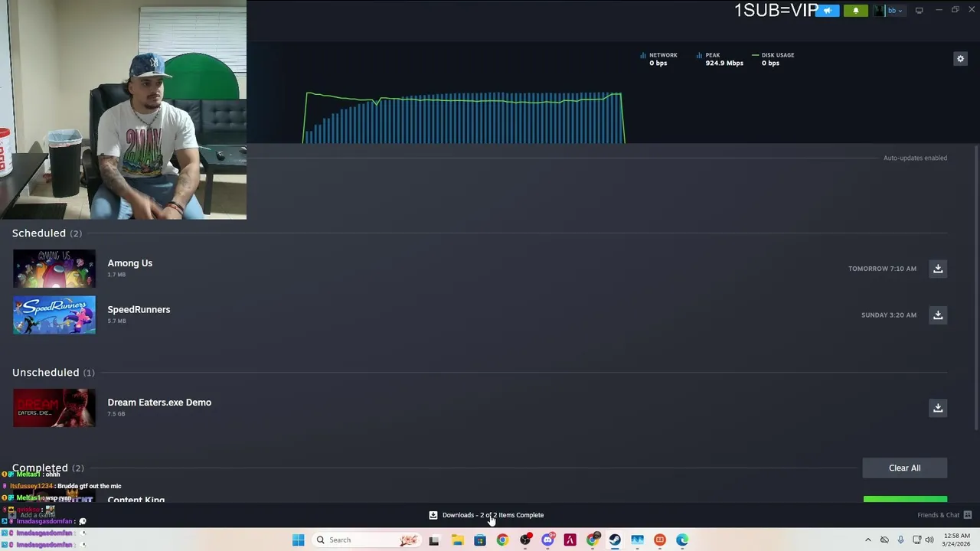
Task: Open Google Chrome from the taskbar
Action: pos(502,540)
